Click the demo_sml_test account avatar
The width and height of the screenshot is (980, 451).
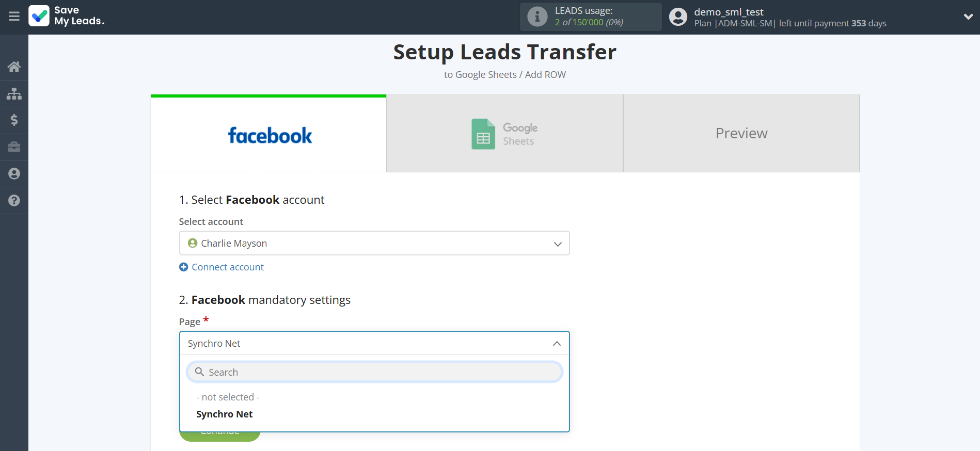678,17
